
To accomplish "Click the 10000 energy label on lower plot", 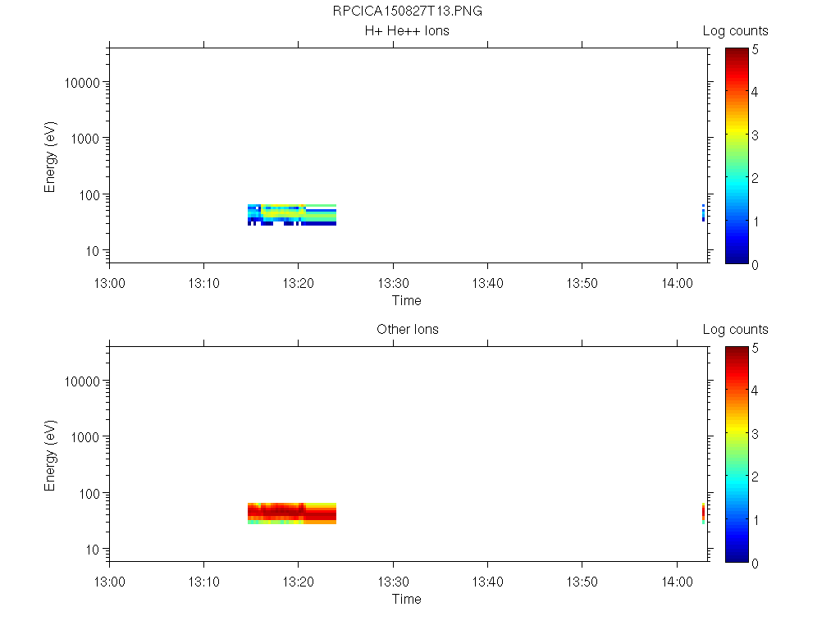I will coord(82,381).
